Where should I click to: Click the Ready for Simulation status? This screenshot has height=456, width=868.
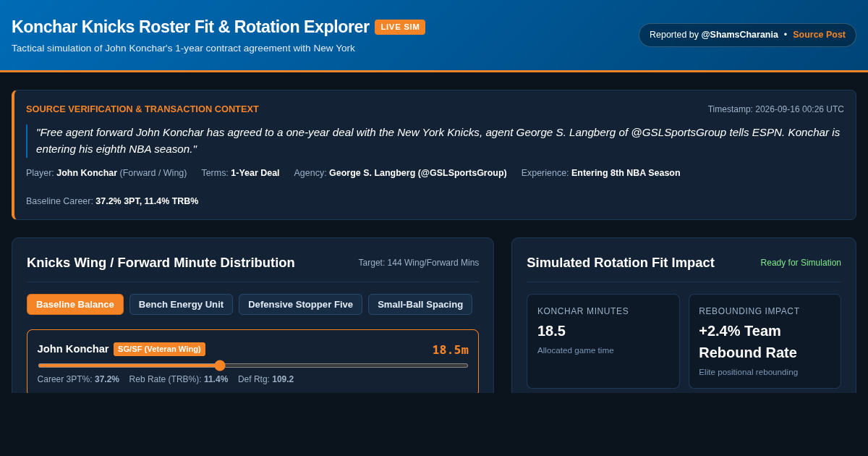(x=801, y=263)
